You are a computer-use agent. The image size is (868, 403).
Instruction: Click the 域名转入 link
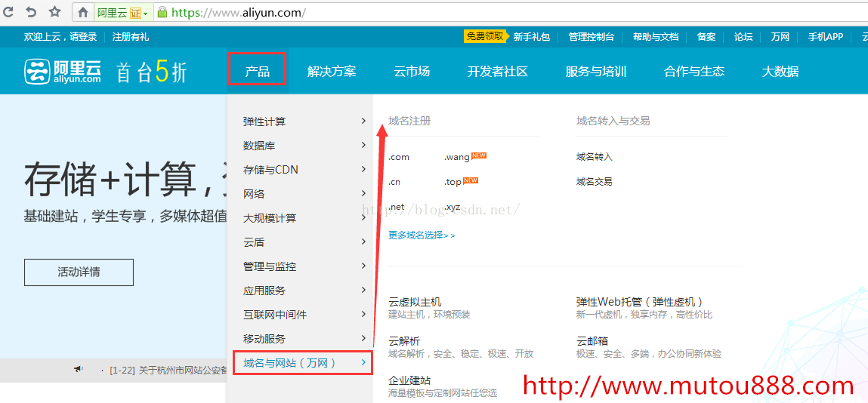pos(595,157)
